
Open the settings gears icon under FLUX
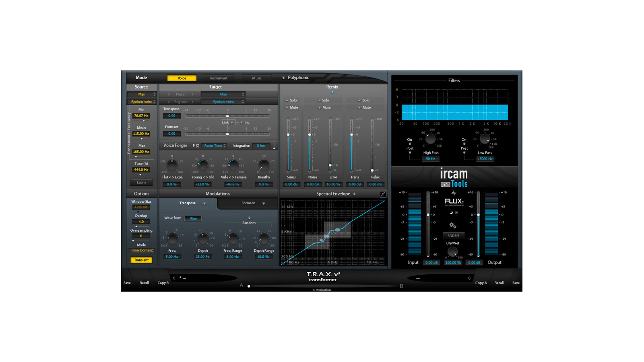tap(453, 225)
